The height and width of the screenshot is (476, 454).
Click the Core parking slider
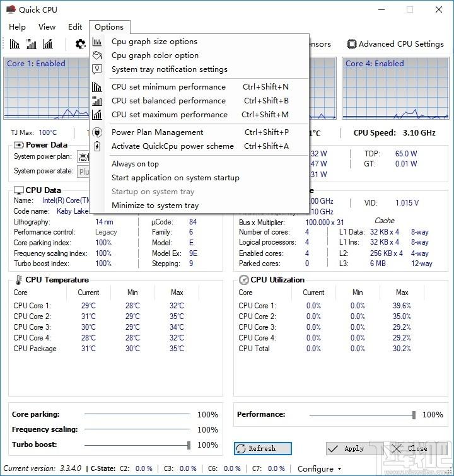click(137, 414)
